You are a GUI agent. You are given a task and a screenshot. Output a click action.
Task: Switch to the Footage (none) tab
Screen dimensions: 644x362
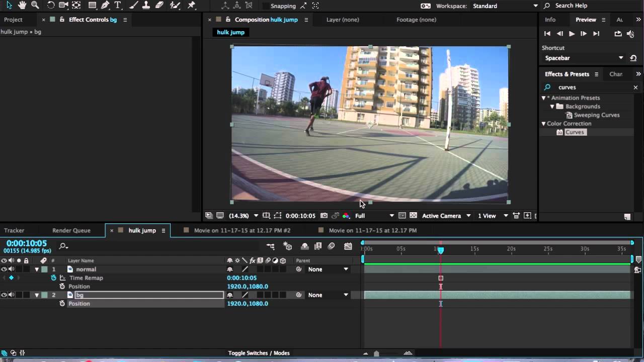pyautogui.click(x=416, y=20)
